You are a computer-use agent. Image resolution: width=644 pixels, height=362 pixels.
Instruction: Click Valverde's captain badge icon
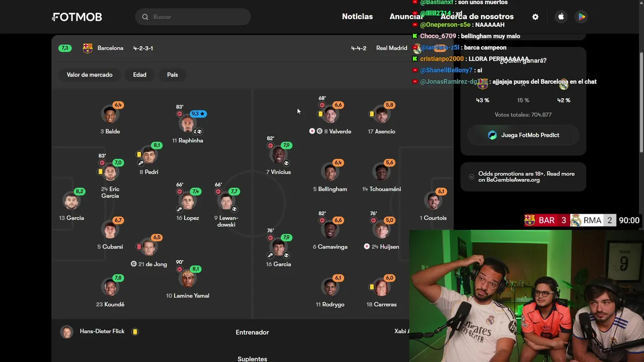pos(319,131)
